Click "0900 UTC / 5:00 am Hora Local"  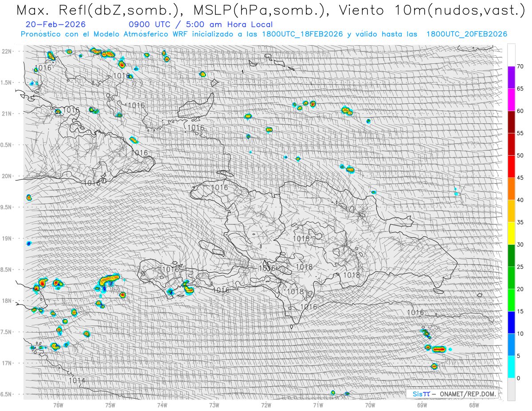[x=200, y=24]
